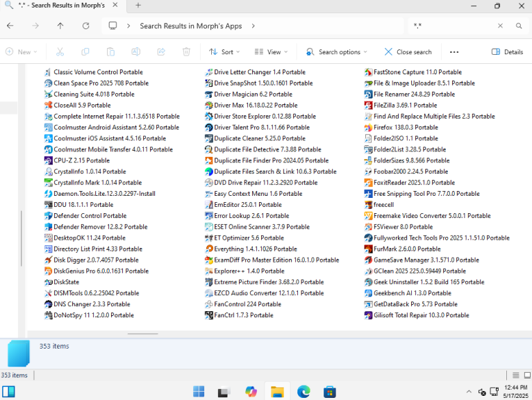Select the Geekbench AI 1.3.0 icon
Image resolution: width=532 pixels, height=400 pixels.
tap(368, 293)
